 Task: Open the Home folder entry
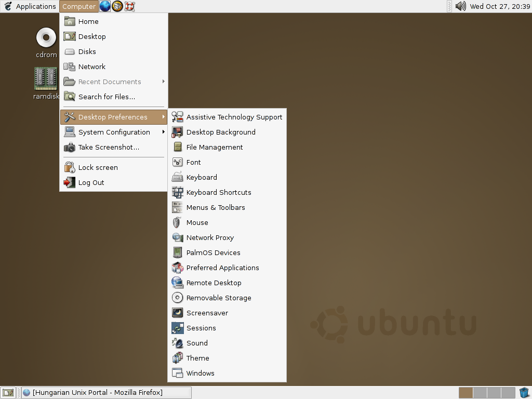(114, 21)
